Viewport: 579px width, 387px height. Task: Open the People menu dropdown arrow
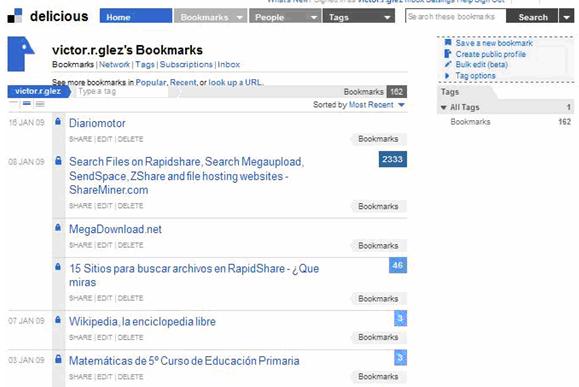(x=314, y=17)
